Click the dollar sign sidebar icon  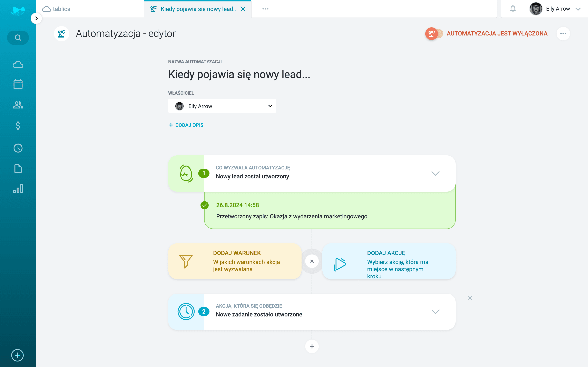pos(18,126)
